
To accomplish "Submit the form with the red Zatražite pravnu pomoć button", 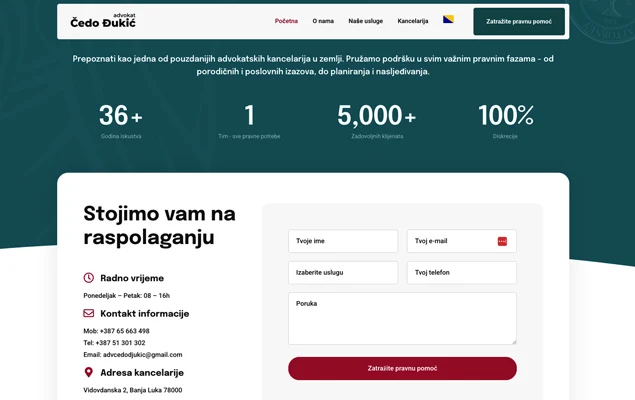I will (x=402, y=368).
